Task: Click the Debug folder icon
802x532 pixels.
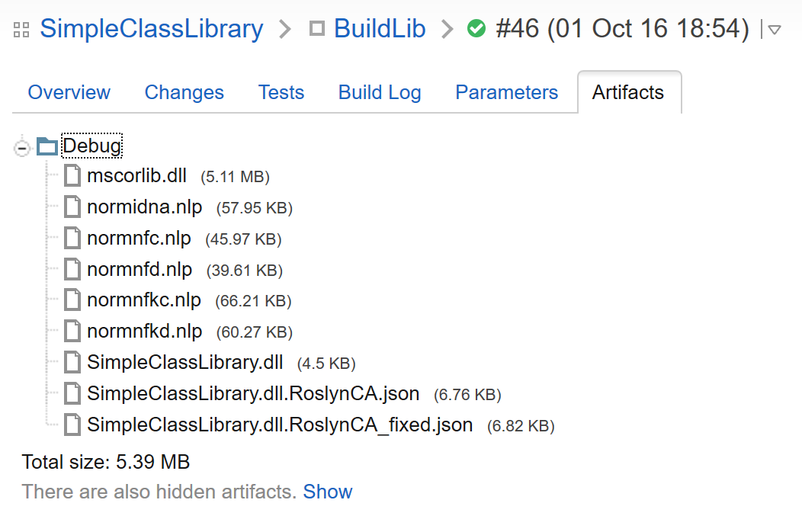Action: (x=47, y=146)
